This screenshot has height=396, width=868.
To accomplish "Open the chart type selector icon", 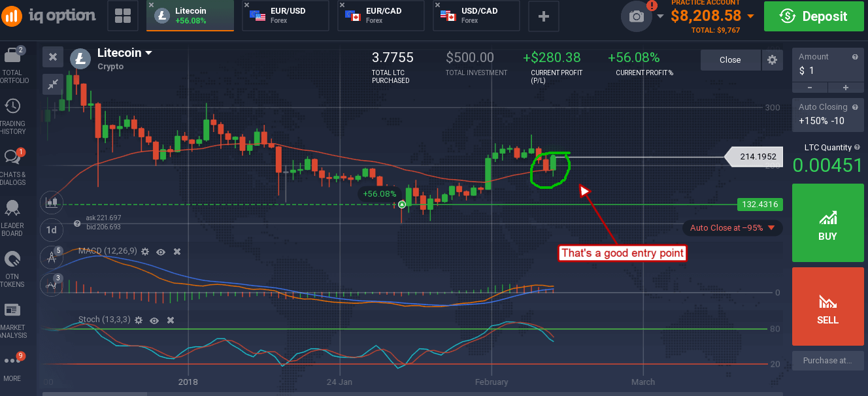I will [51, 203].
